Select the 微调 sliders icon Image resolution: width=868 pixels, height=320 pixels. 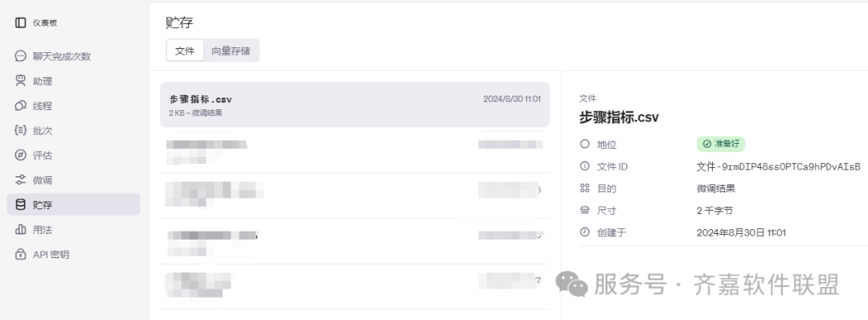(x=20, y=180)
